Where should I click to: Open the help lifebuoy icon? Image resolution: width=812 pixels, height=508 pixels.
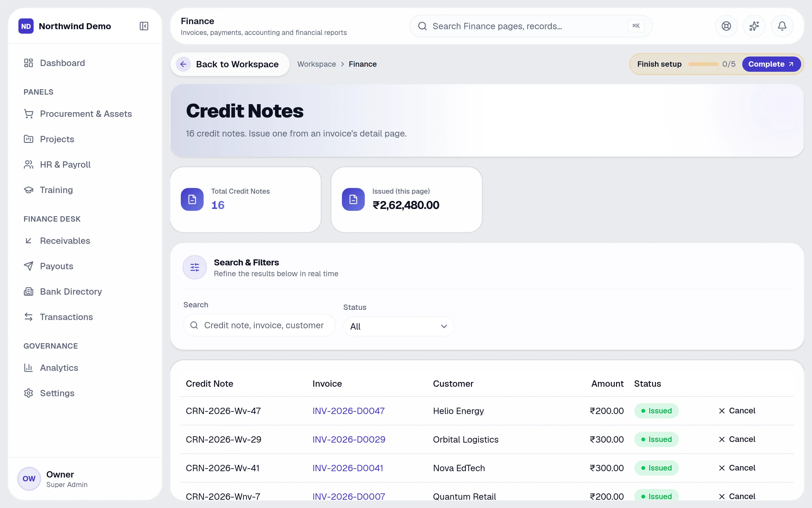point(726,26)
